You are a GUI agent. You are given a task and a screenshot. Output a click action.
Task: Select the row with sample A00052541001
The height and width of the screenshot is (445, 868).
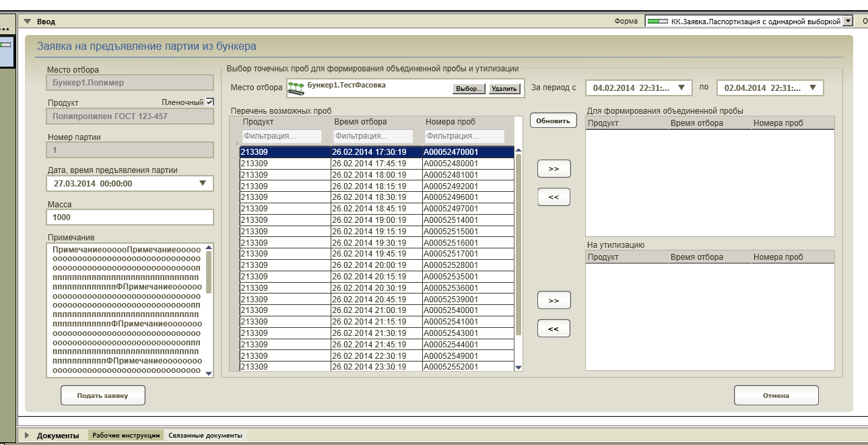[376, 322]
